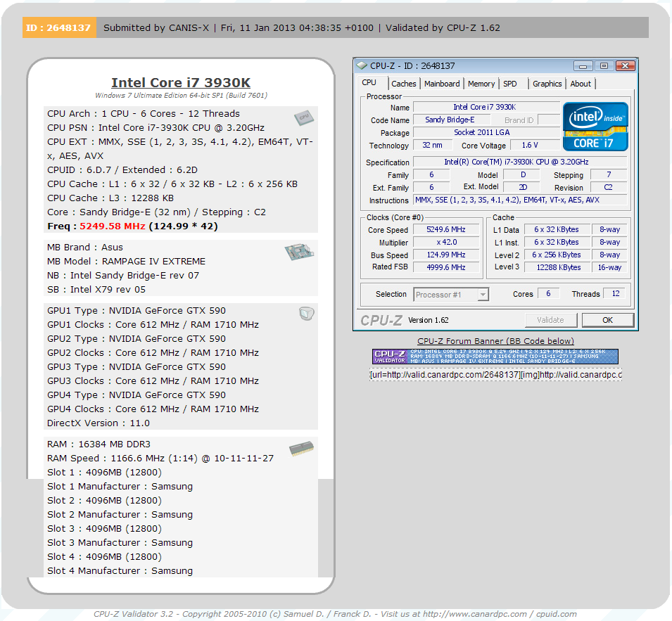The image size is (672, 621).
Task: Click the Level 2 cache value 6 x 256 KBytes
Action: 557,255
